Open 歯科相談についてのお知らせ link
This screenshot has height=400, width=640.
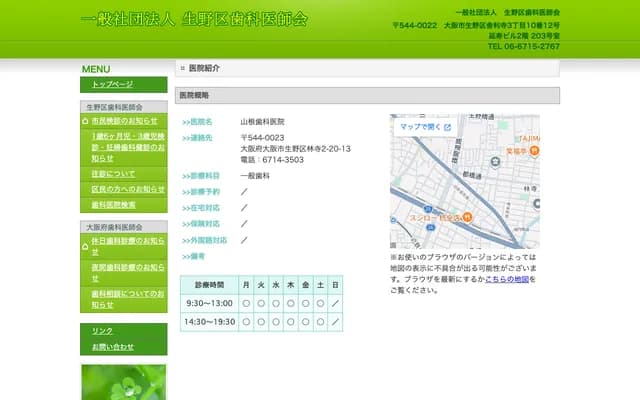coord(128,299)
